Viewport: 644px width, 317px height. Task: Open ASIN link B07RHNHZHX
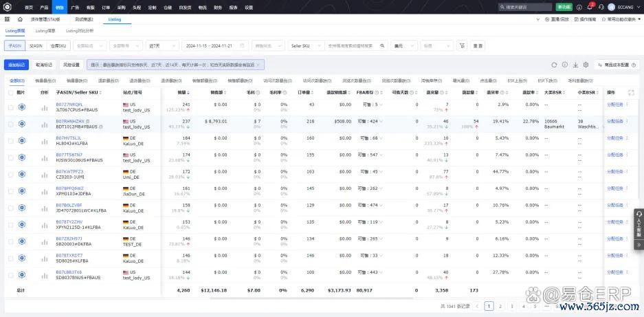coord(70,121)
